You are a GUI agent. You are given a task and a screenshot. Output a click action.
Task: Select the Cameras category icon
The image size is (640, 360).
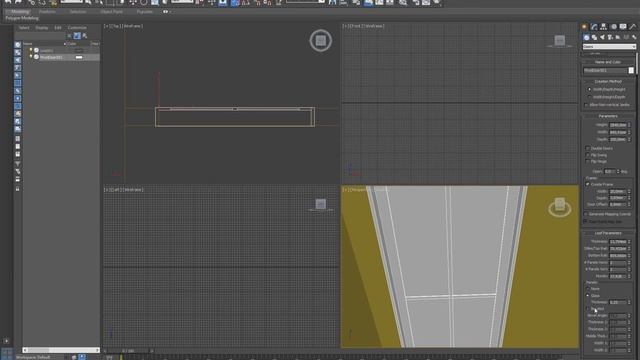610,37
